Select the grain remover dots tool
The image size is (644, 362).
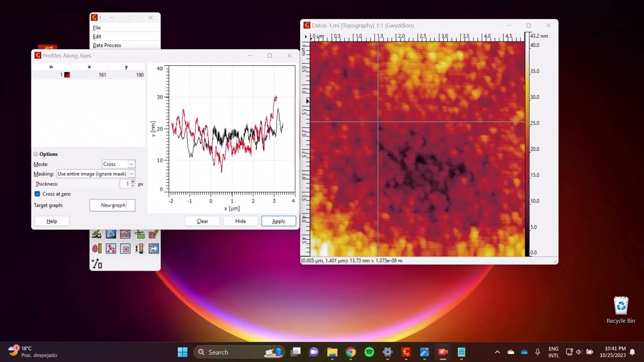(111, 248)
